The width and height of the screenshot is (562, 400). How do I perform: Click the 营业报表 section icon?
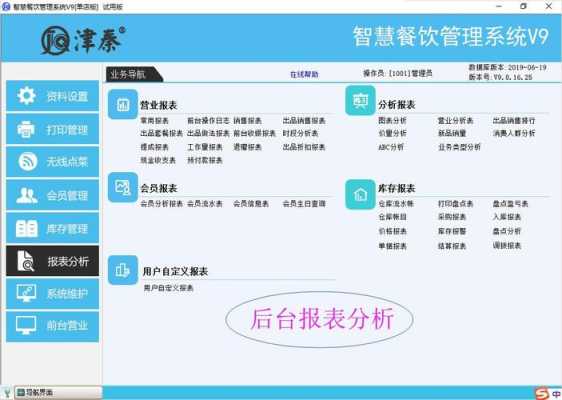click(x=123, y=105)
